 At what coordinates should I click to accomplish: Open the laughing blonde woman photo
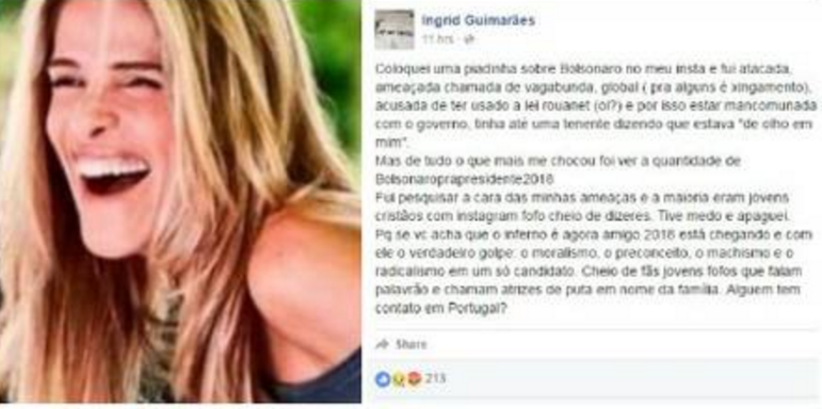(x=180, y=201)
